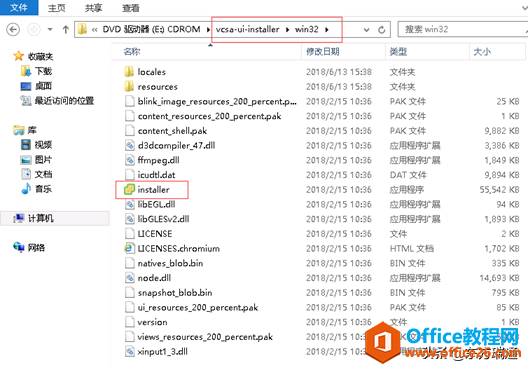
Task: Click the Back navigation arrow
Action: (13, 30)
